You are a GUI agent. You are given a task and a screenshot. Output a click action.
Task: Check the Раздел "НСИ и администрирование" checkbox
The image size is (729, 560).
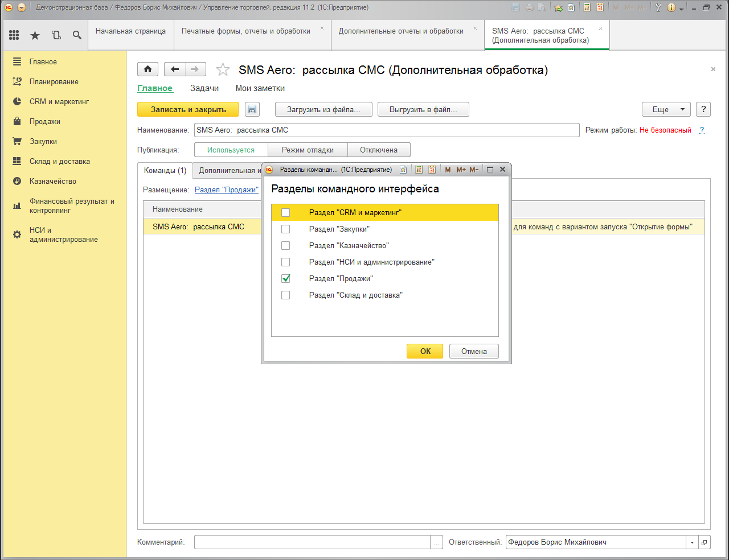[286, 262]
